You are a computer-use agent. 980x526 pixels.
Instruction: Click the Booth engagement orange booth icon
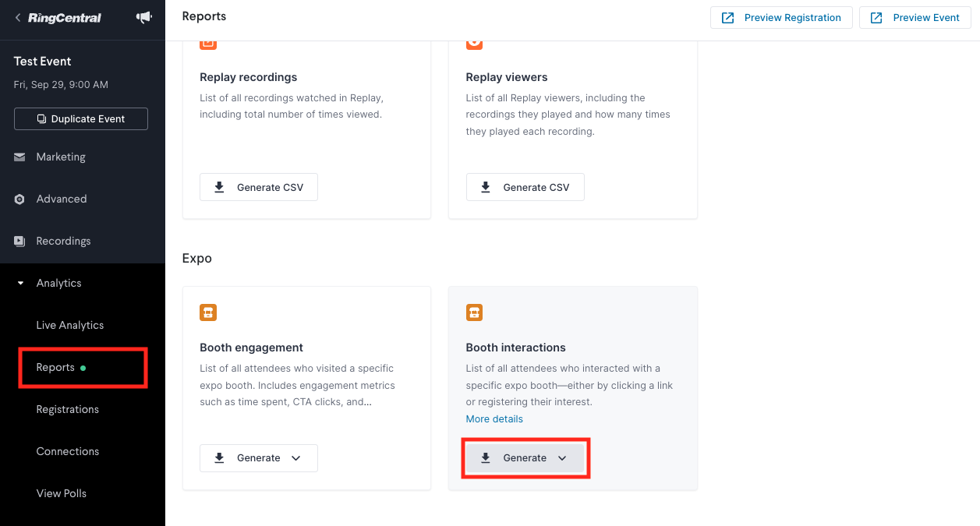click(x=208, y=312)
